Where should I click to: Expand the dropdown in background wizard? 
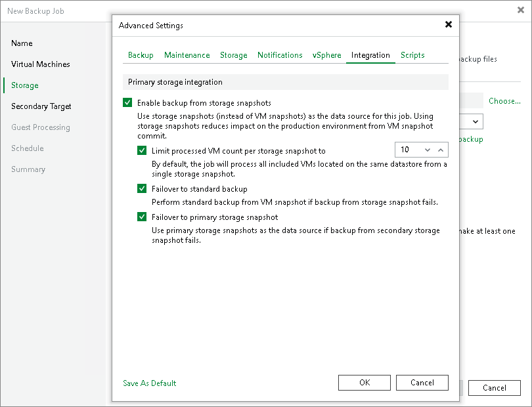(476, 121)
